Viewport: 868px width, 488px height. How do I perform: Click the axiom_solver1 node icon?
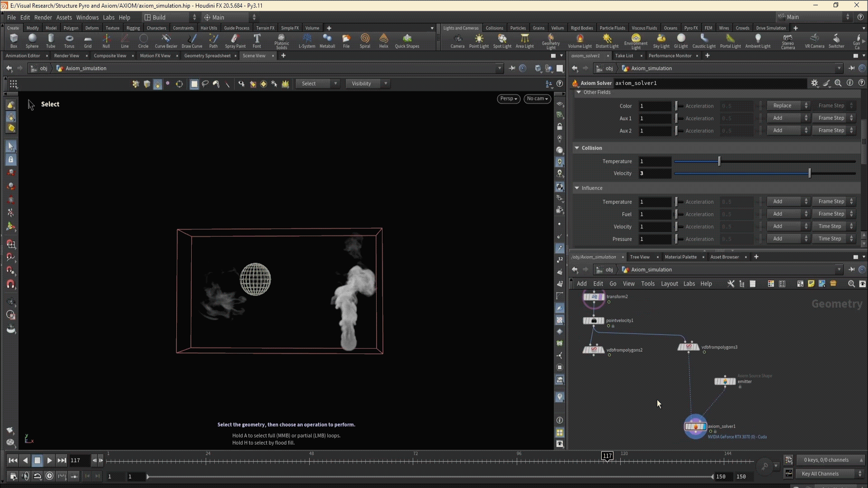[x=695, y=426]
